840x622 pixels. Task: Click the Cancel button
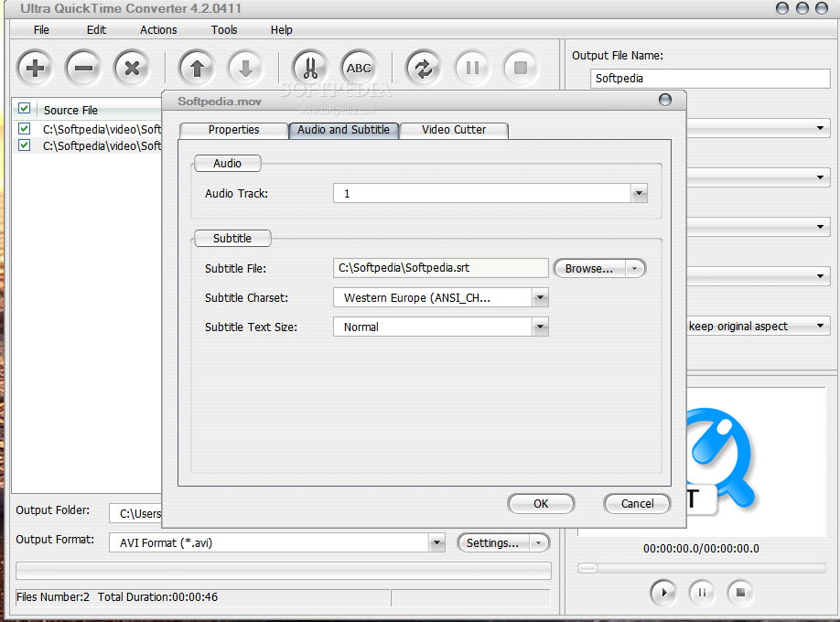pyautogui.click(x=637, y=504)
